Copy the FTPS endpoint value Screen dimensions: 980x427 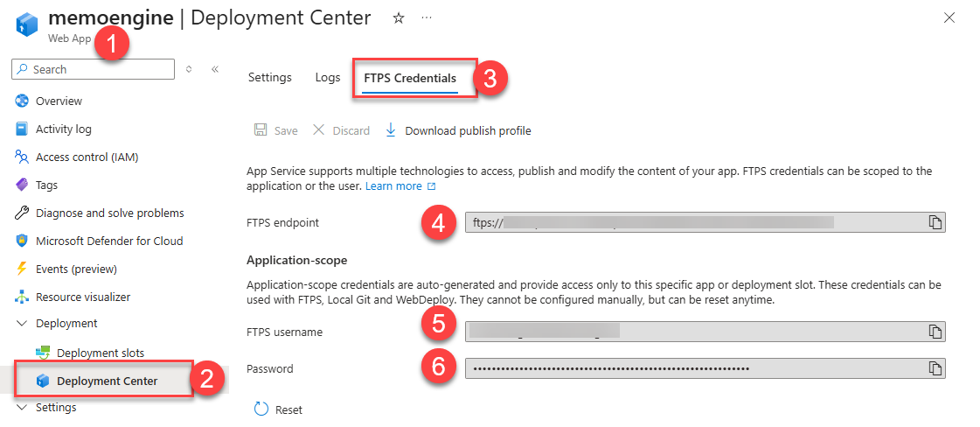(935, 223)
